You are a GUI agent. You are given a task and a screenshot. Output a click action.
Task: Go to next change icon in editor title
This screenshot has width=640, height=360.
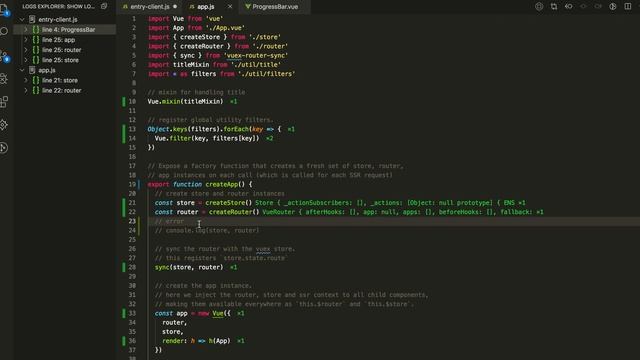[598, 7]
